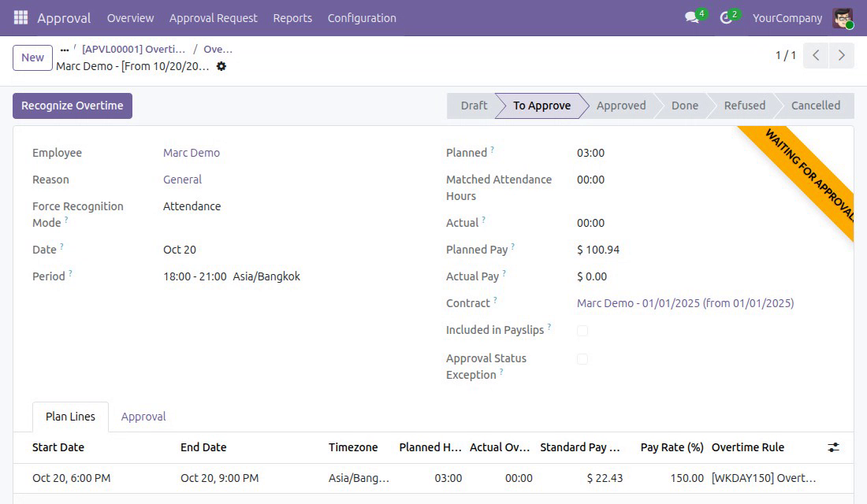Image resolution: width=867 pixels, height=504 pixels.
Task: Open column options adjust icon
Action: point(833,447)
